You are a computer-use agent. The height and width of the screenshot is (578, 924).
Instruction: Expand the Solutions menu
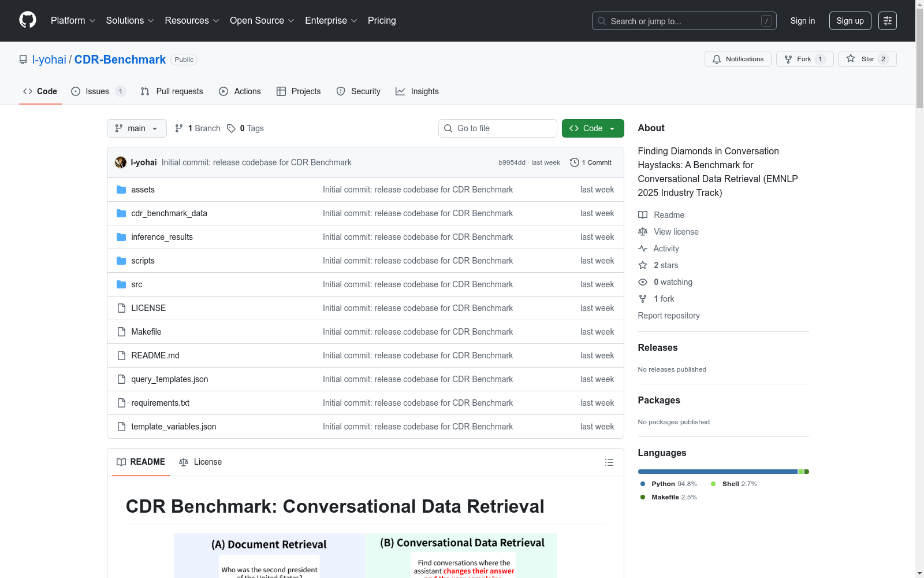(130, 21)
